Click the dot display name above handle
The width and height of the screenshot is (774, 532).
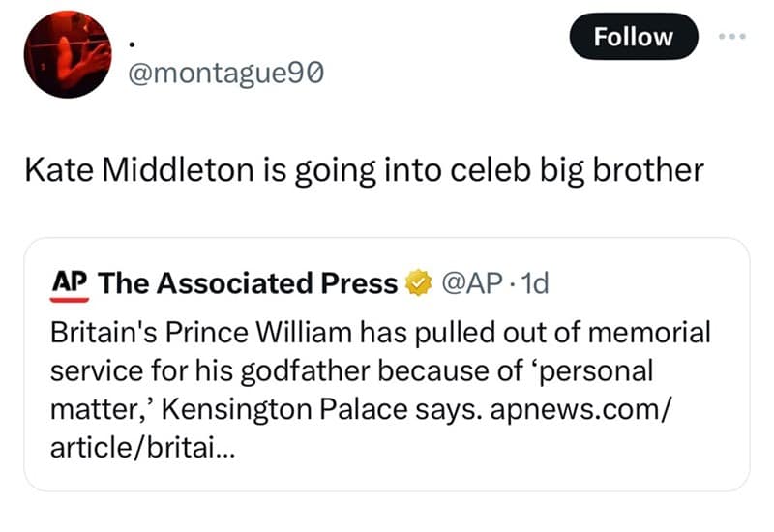coord(132,44)
